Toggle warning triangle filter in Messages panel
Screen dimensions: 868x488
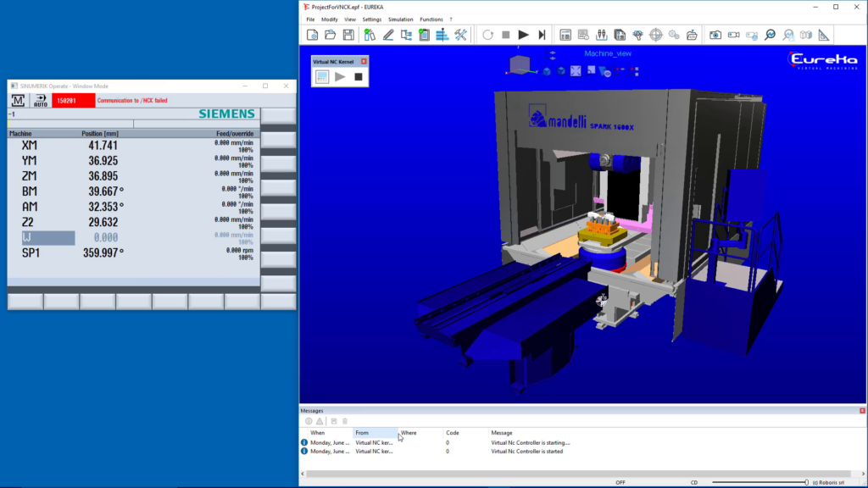tap(320, 421)
